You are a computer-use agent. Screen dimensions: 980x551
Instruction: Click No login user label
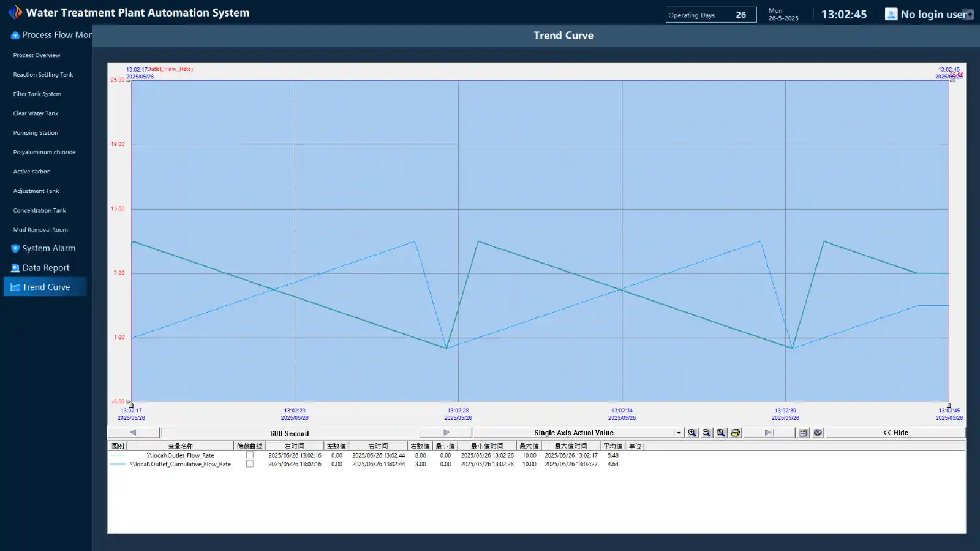(933, 14)
